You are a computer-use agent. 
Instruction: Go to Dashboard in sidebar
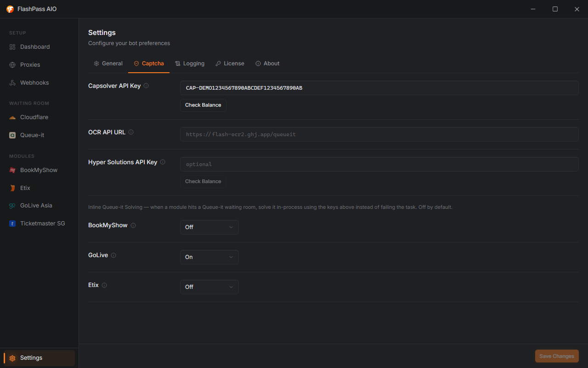pos(39,47)
